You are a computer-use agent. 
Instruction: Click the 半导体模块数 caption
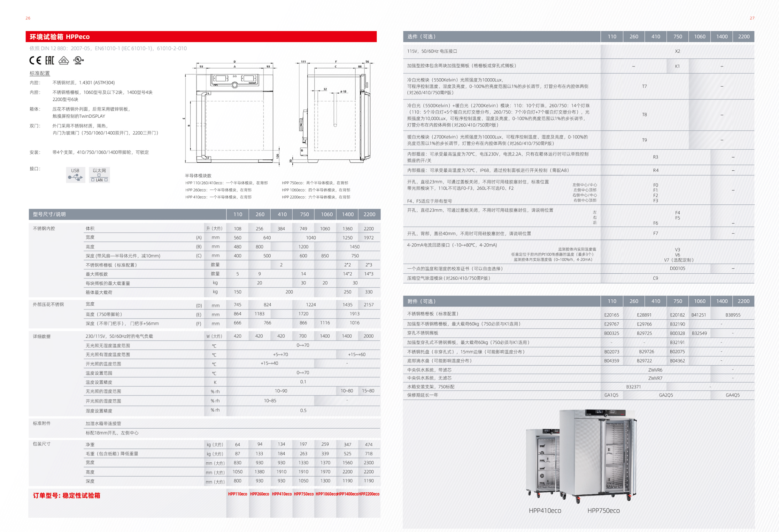[198, 176]
